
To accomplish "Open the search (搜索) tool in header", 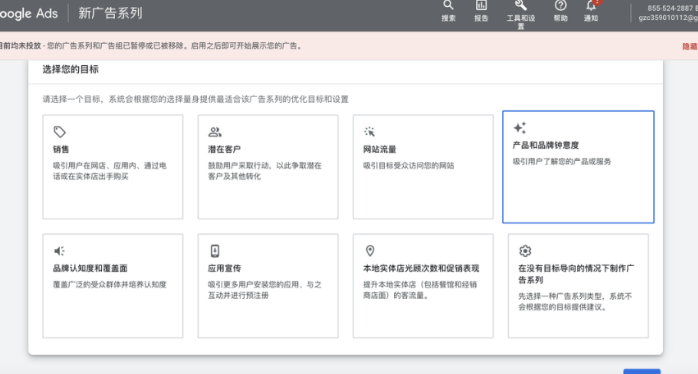I will click(448, 11).
